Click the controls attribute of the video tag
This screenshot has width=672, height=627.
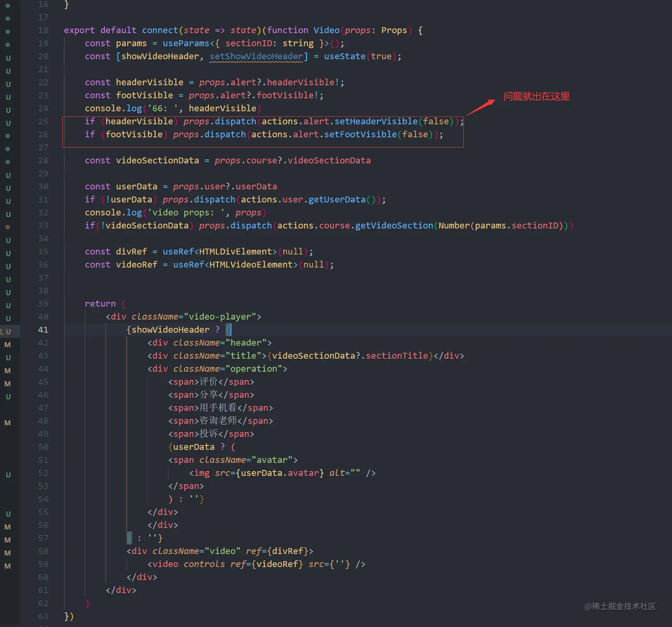click(204, 564)
